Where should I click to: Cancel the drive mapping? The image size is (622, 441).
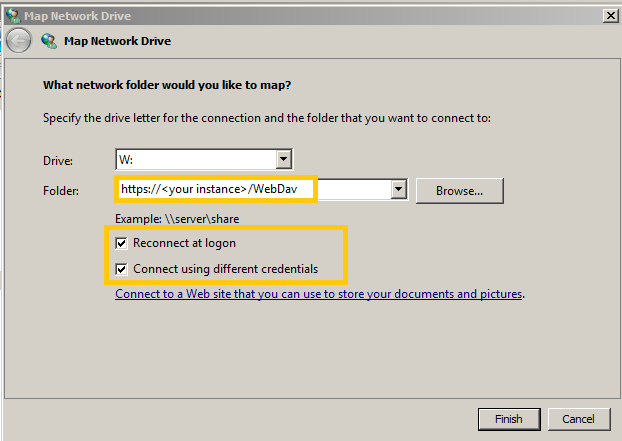(x=578, y=418)
